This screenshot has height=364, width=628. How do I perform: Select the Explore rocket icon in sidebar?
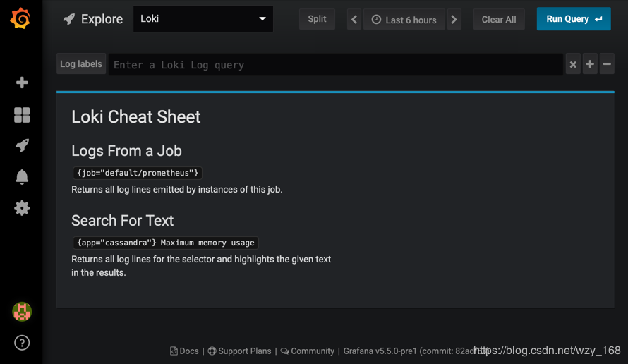coord(22,145)
